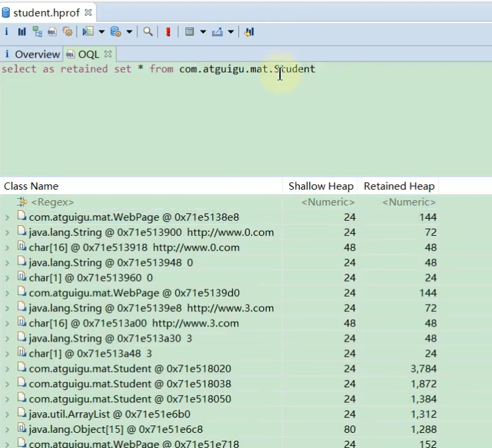Expand String @ 0x71e5139e8 row
Screen dimensions: 492x448
click(7, 309)
